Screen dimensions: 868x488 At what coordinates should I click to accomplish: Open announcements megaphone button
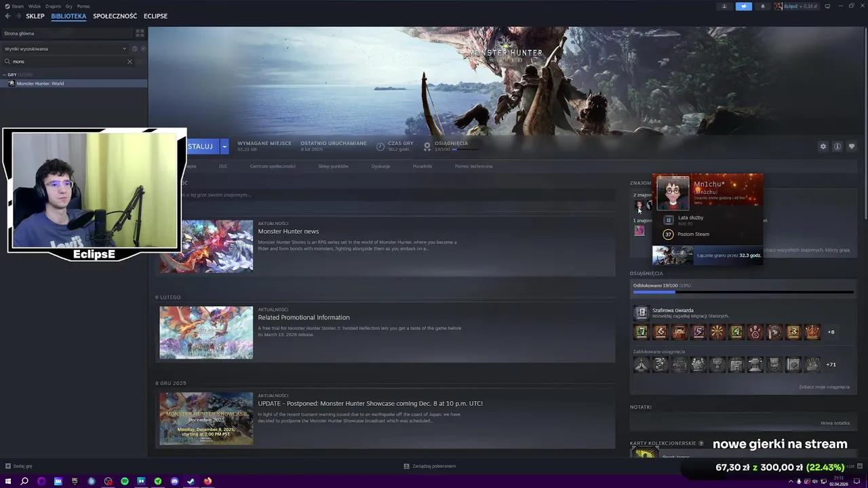coord(744,6)
